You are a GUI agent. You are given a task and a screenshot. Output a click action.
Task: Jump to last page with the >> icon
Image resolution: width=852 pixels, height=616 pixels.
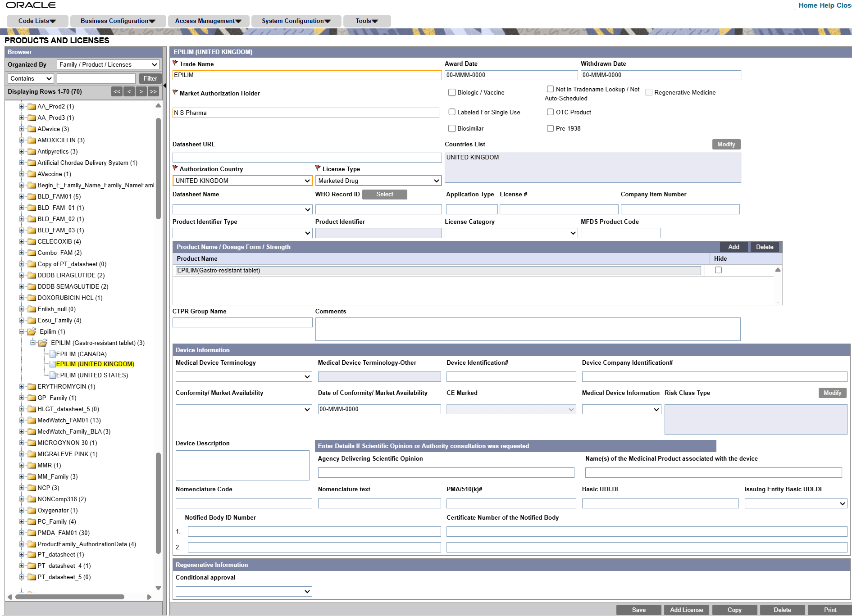point(153,91)
